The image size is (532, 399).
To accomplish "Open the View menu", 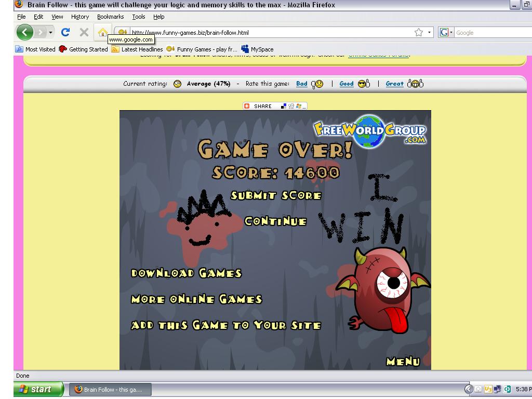I will 57,17.
